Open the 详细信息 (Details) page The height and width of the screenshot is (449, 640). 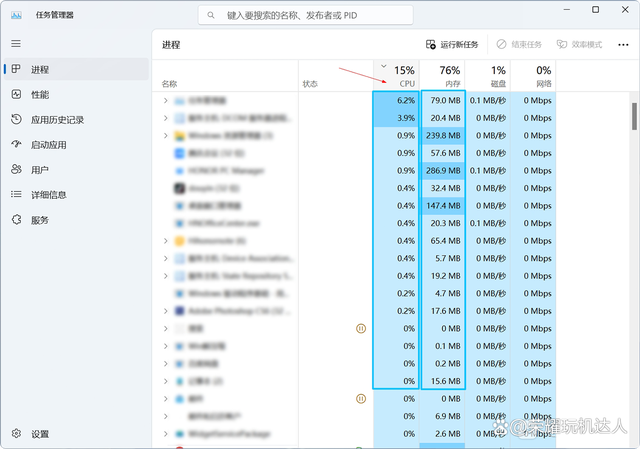(x=49, y=195)
